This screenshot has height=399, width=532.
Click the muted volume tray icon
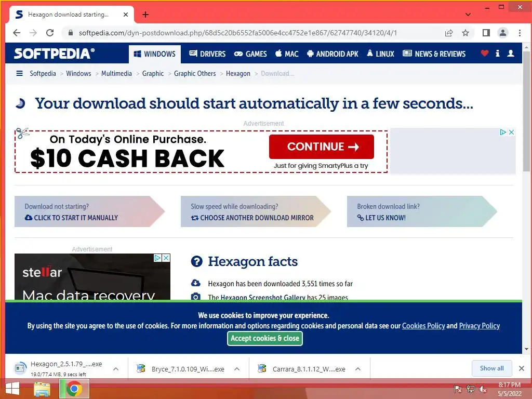(x=483, y=389)
